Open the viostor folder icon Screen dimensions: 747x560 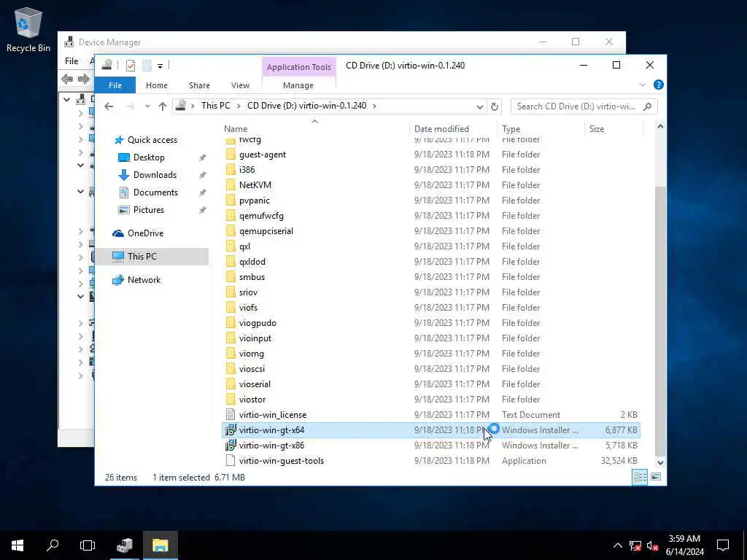coord(231,400)
